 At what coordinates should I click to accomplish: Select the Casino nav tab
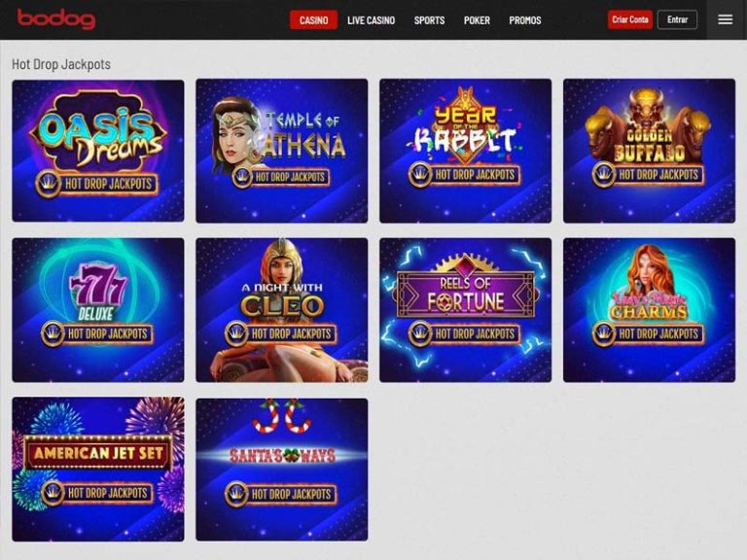coord(313,20)
